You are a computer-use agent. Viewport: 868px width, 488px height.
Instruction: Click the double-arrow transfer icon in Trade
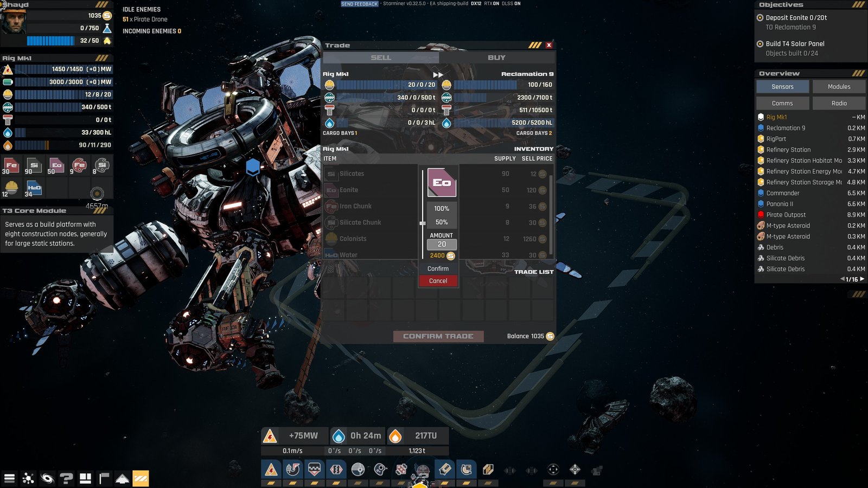click(438, 74)
